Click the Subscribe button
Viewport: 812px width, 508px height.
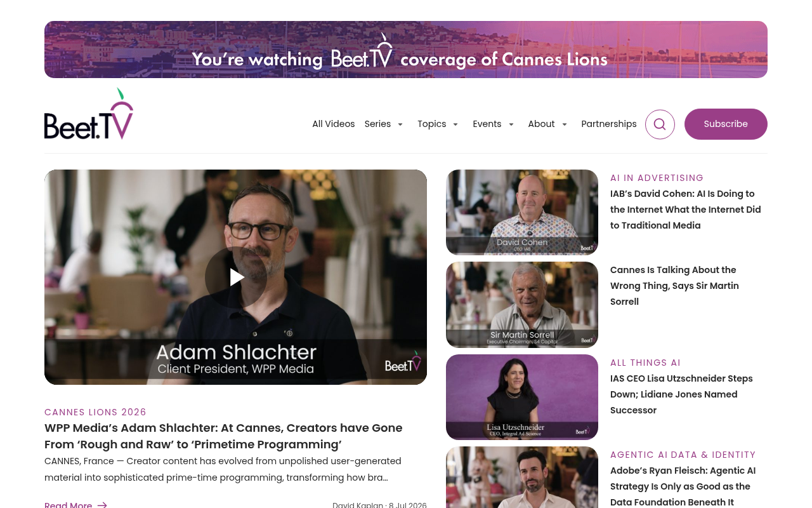click(x=726, y=124)
